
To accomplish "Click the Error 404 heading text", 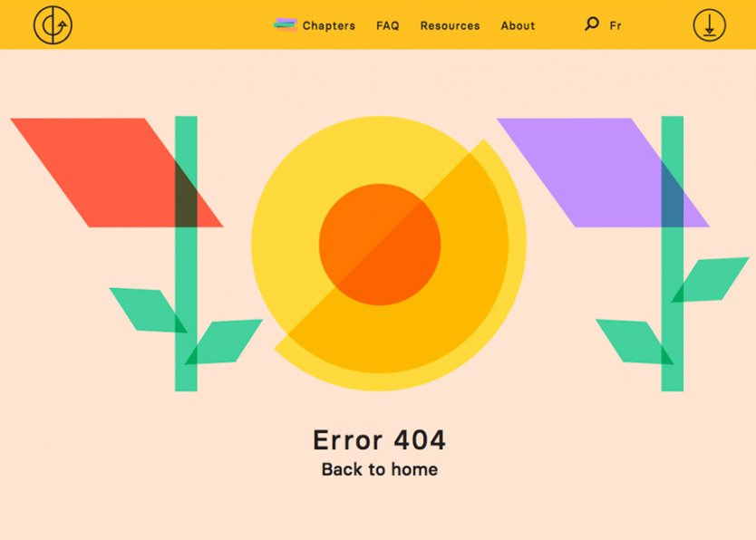I will 378,439.
